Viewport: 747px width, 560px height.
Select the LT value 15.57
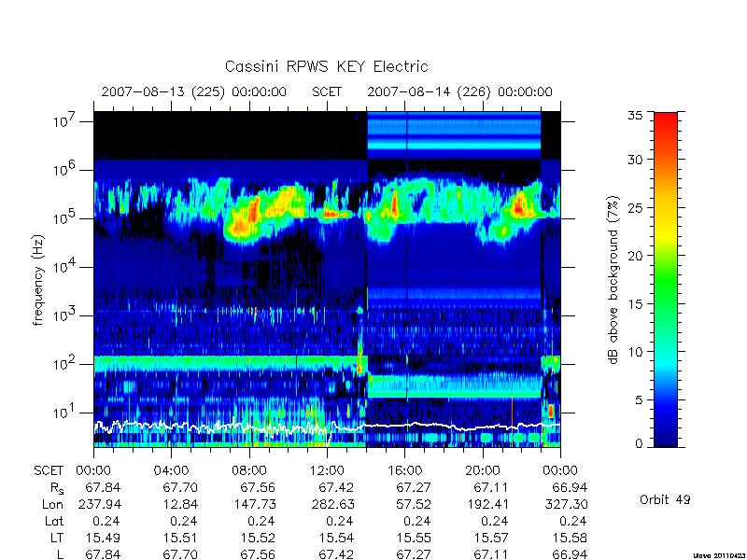(491, 538)
